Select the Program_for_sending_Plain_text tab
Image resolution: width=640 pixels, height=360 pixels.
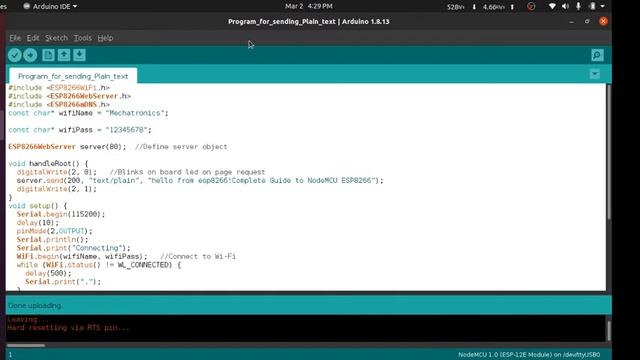(x=73, y=76)
